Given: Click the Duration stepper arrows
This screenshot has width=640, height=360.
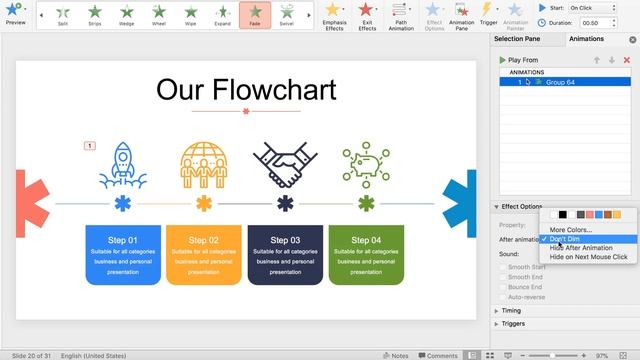Looking at the screenshot, I should (614, 23).
